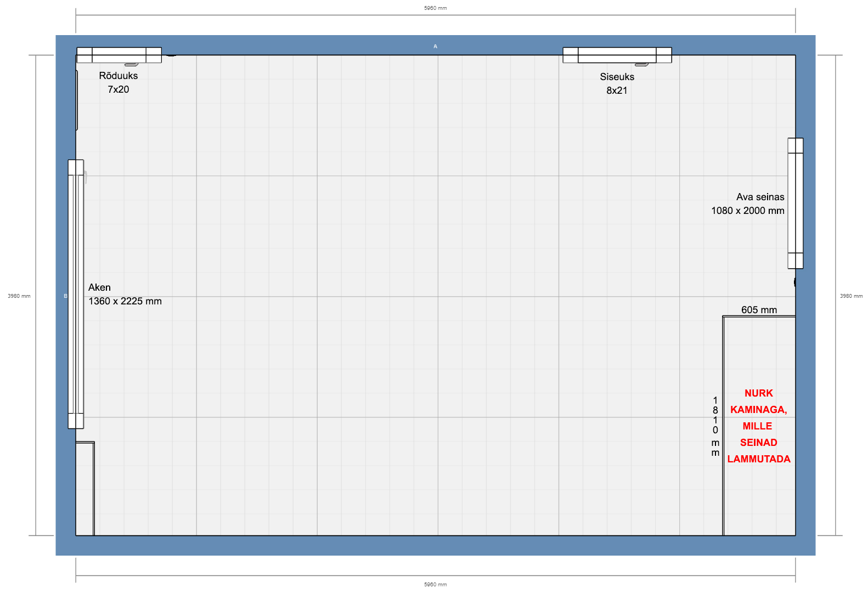Click the top 5960 mm dimension label

[435, 8]
